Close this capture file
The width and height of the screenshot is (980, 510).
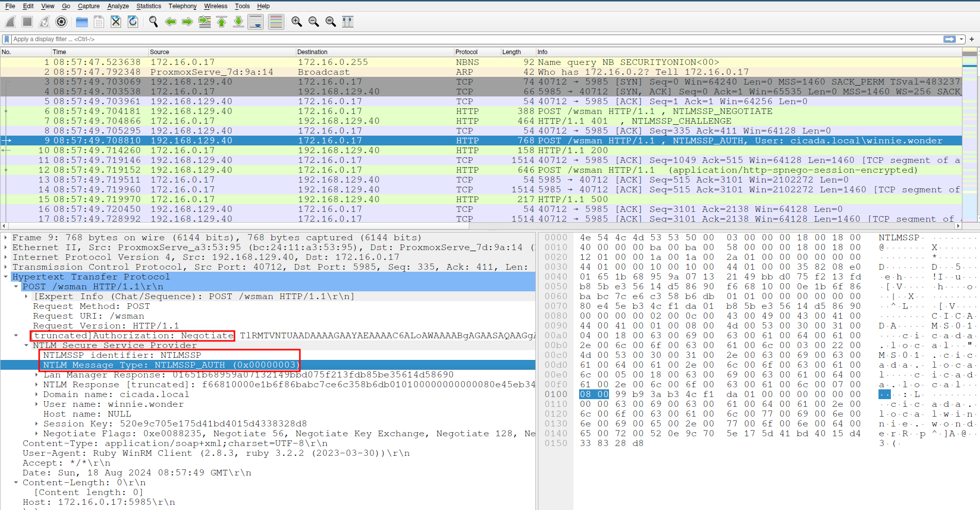[x=116, y=22]
